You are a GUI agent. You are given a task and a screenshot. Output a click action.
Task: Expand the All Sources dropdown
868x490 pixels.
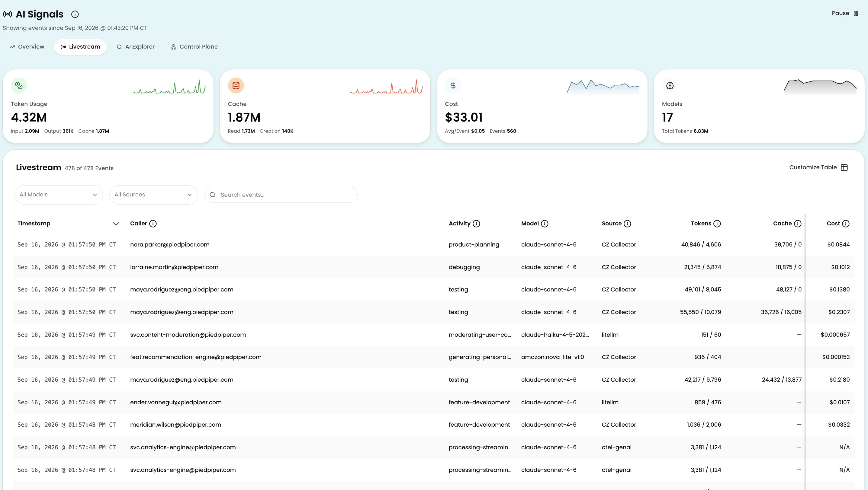154,195
